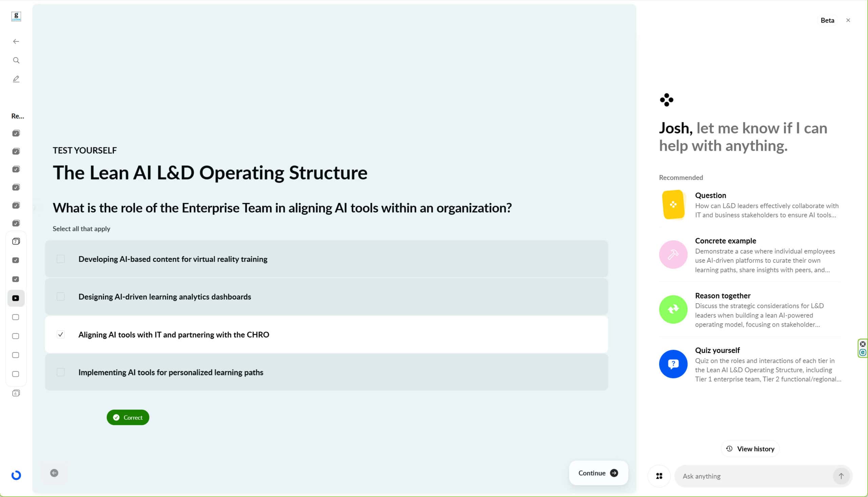Open the search magnifier icon
This screenshot has width=868, height=497.
[16, 60]
